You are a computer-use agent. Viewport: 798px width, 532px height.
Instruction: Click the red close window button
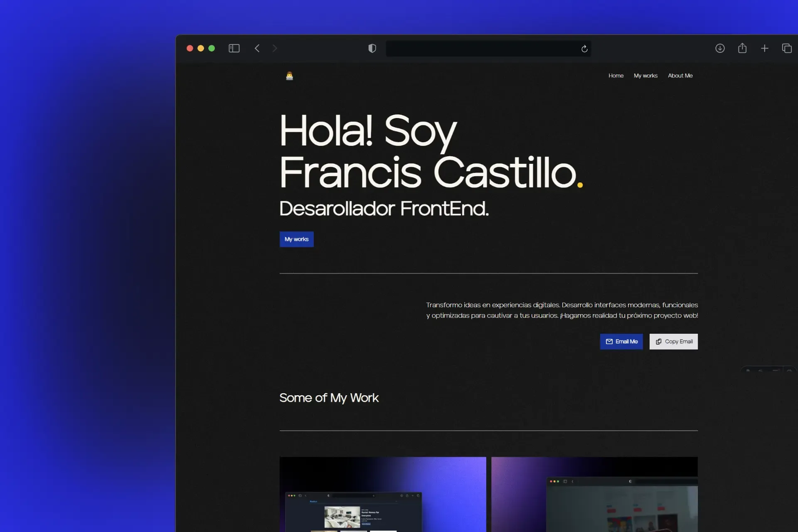pos(190,48)
